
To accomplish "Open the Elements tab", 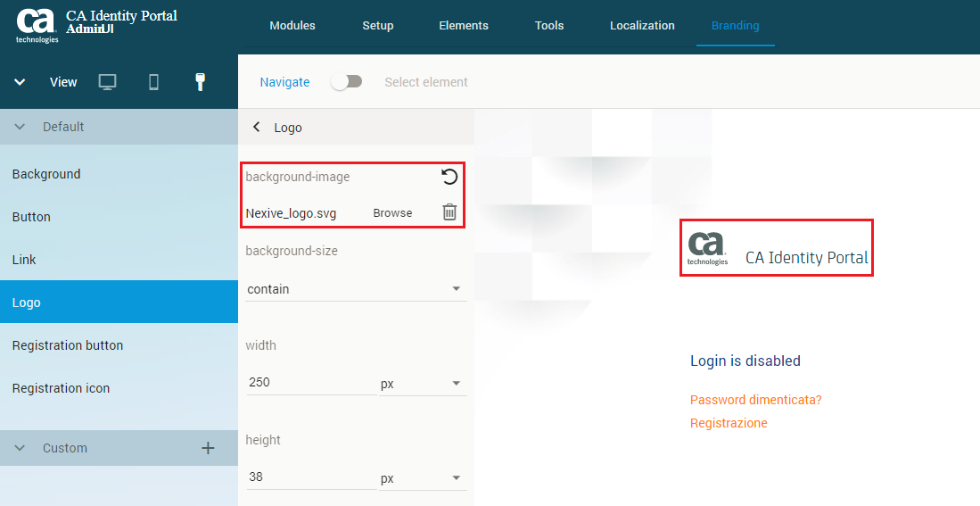I will click(x=464, y=26).
